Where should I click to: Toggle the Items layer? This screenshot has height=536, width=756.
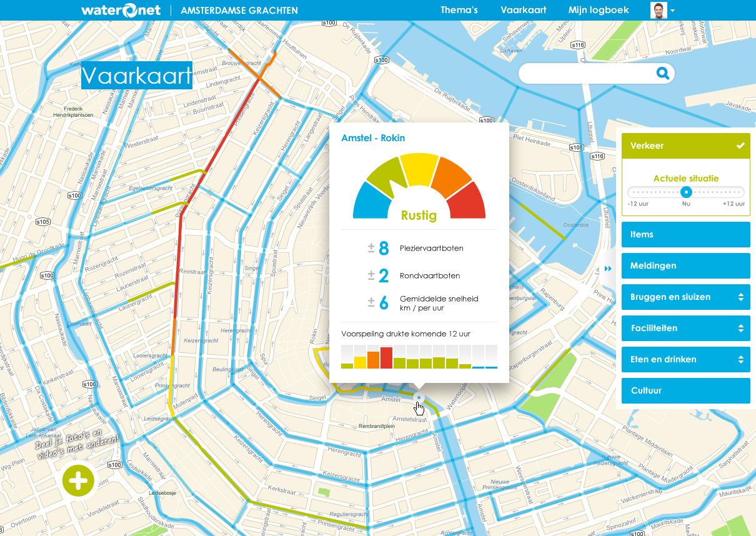(x=685, y=234)
